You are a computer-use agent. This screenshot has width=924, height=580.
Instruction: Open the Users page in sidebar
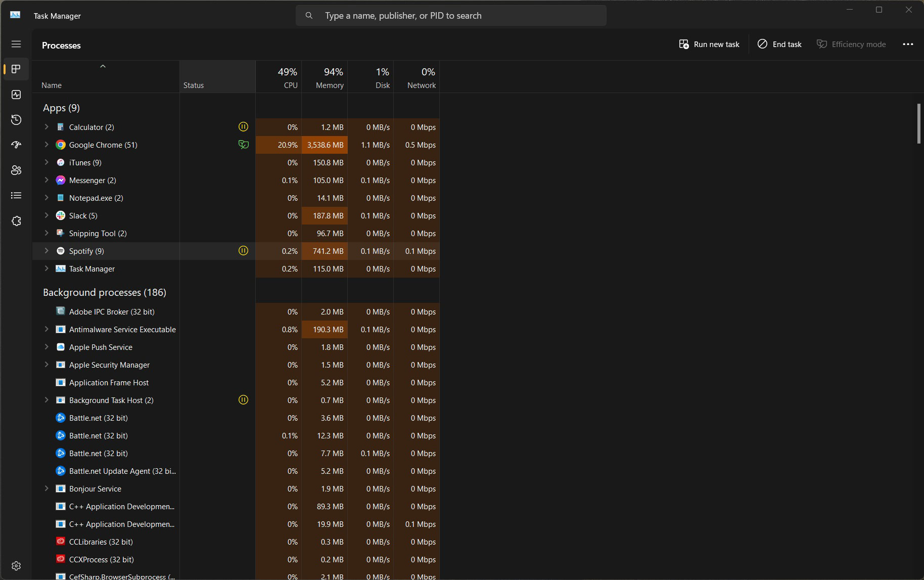[16, 170]
